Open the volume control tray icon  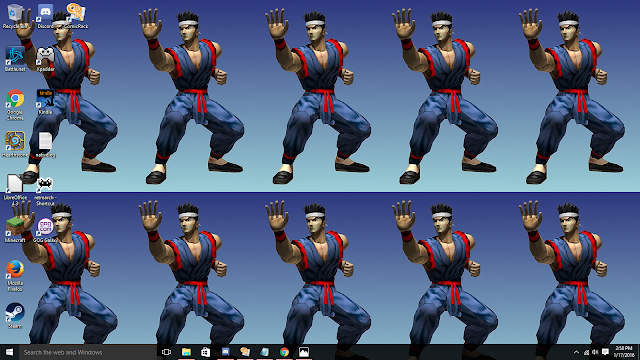point(596,352)
